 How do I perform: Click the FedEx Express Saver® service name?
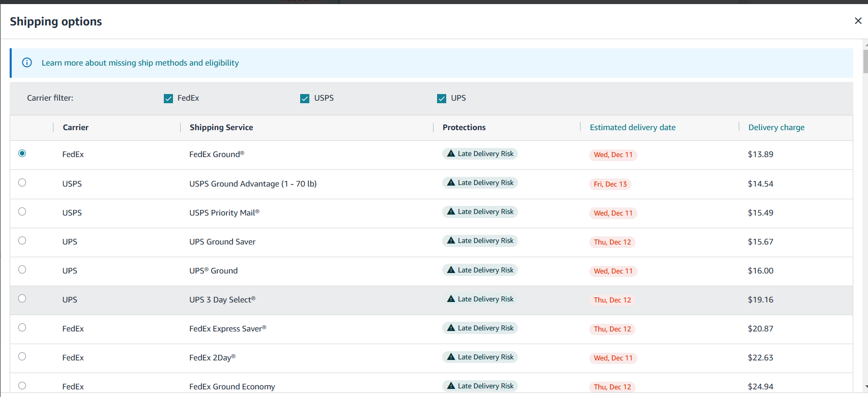(x=228, y=329)
